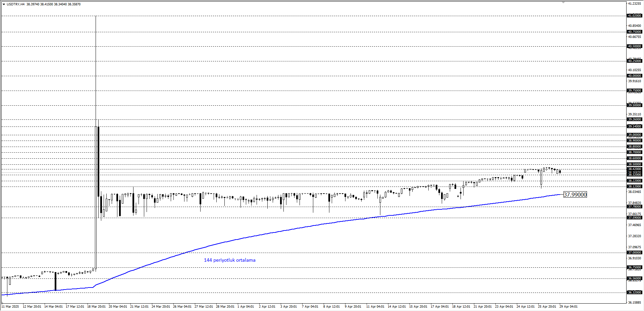Click the 40.25000 price level label
Viewport: 644px width, 311px height.
pos(634,61)
